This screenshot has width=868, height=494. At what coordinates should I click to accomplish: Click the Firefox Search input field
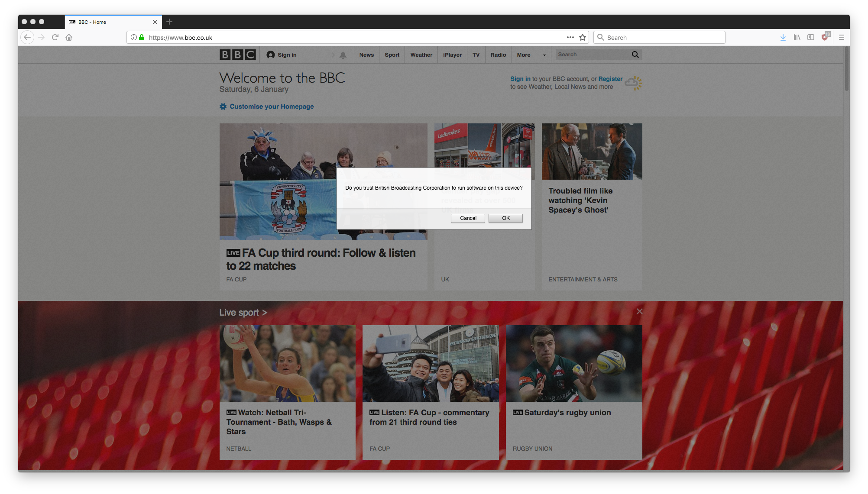[x=663, y=37]
